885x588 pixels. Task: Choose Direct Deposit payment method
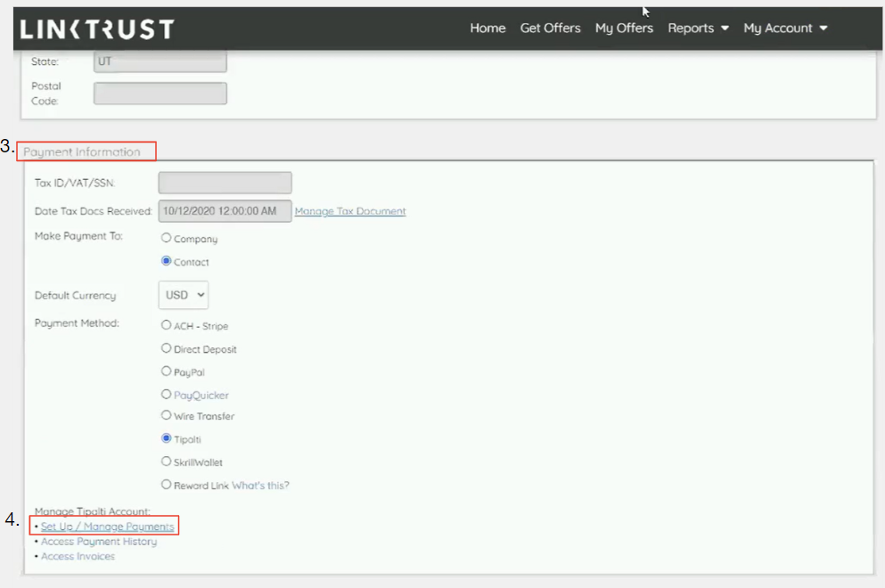166,349
